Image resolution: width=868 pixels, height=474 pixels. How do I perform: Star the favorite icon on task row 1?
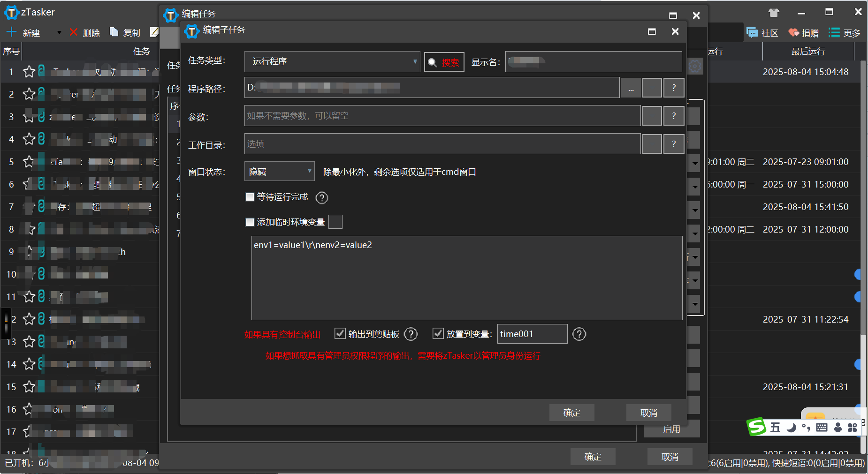point(29,71)
